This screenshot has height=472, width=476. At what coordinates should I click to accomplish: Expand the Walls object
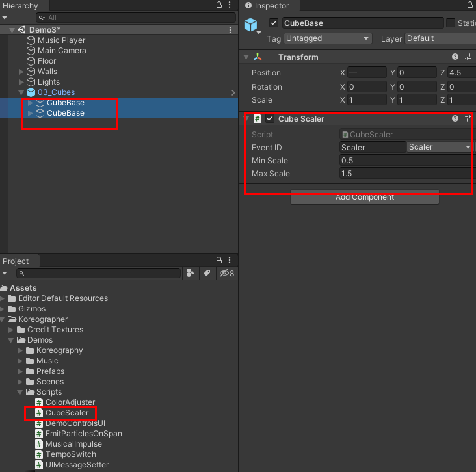point(21,72)
